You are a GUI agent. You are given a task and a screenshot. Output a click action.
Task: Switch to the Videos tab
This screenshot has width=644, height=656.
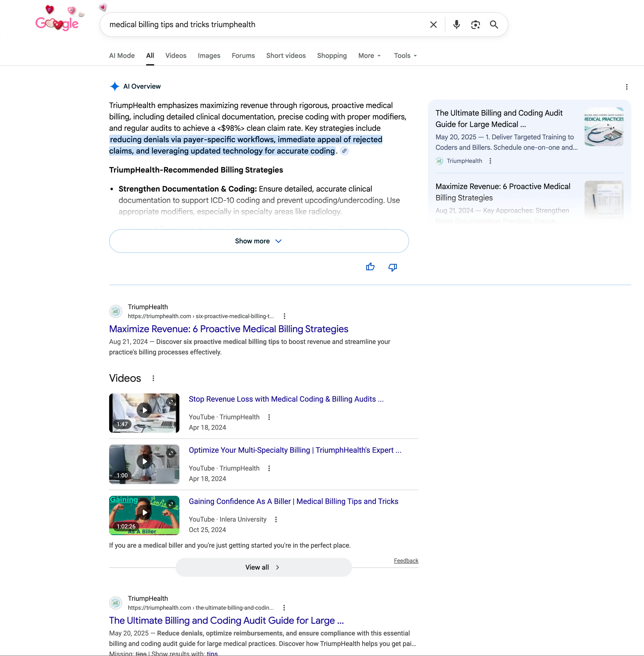click(x=176, y=55)
